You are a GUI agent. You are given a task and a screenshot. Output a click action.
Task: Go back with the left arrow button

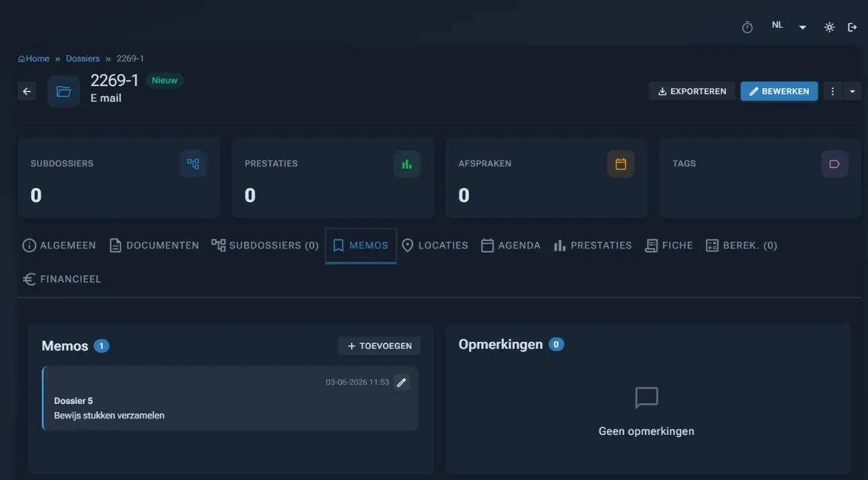[x=27, y=92]
